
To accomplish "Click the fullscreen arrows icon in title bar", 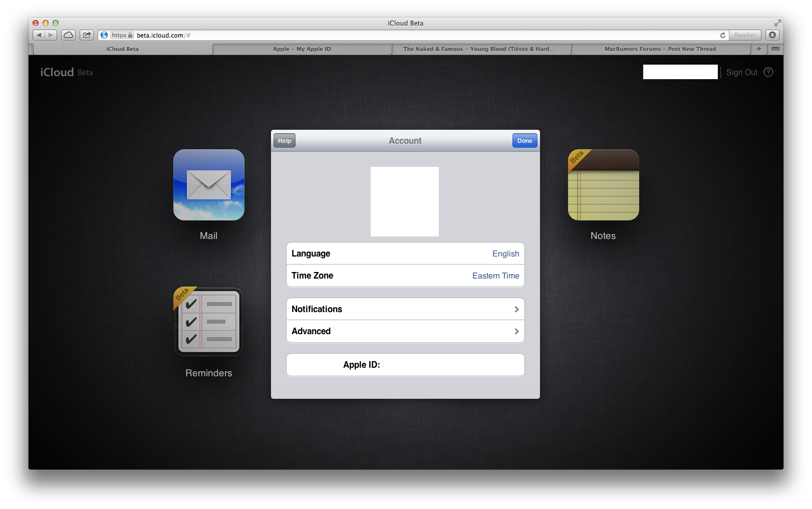I will coord(777,23).
